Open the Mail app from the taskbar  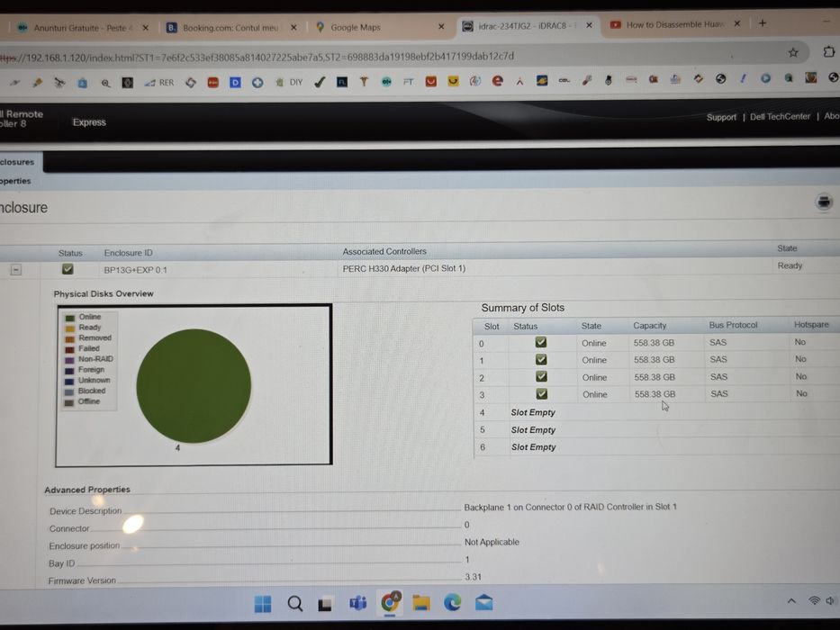click(483, 603)
